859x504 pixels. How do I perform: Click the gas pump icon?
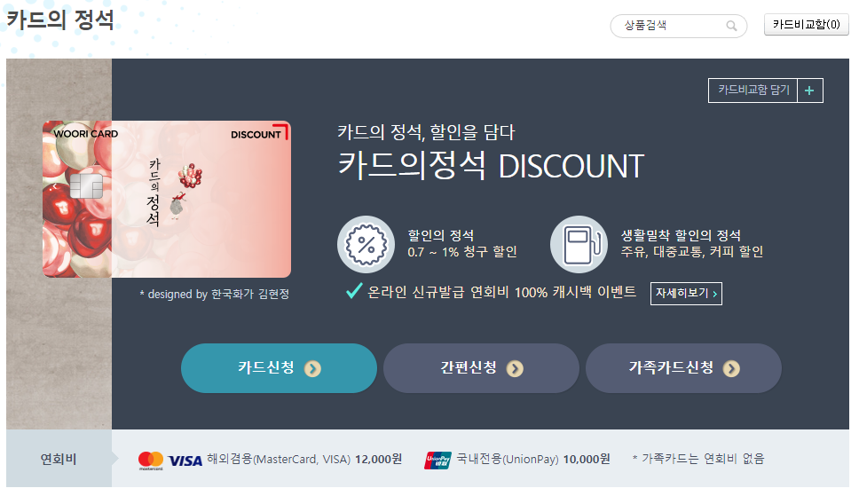click(579, 244)
